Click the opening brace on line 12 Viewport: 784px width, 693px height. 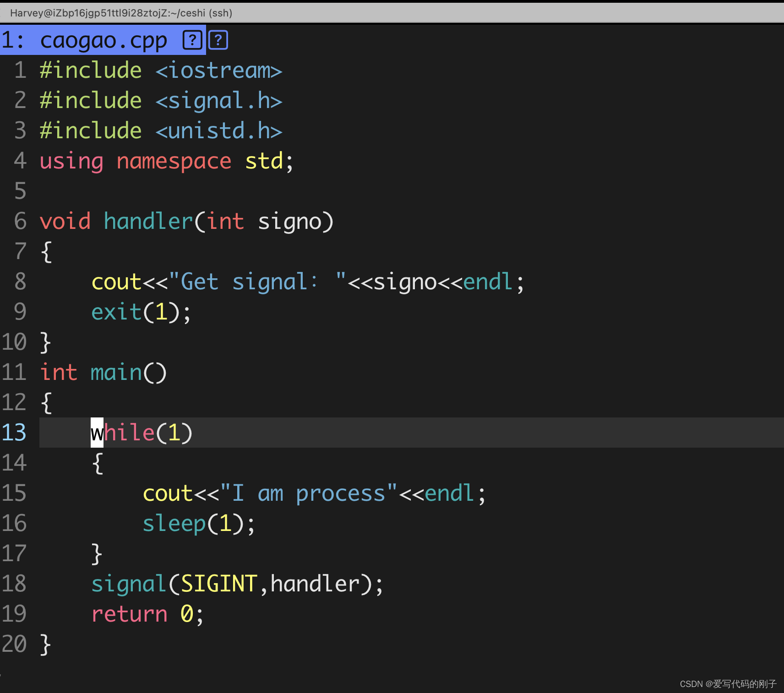tap(46, 403)
